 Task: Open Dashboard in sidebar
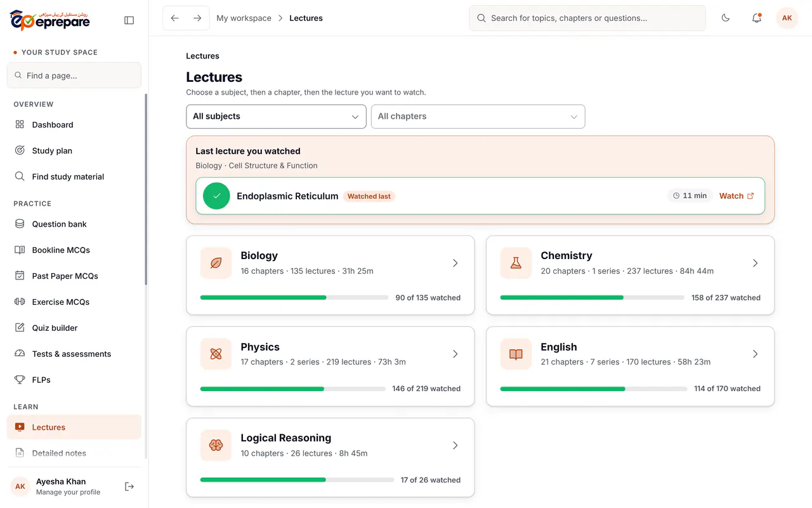tap(74, 124)
